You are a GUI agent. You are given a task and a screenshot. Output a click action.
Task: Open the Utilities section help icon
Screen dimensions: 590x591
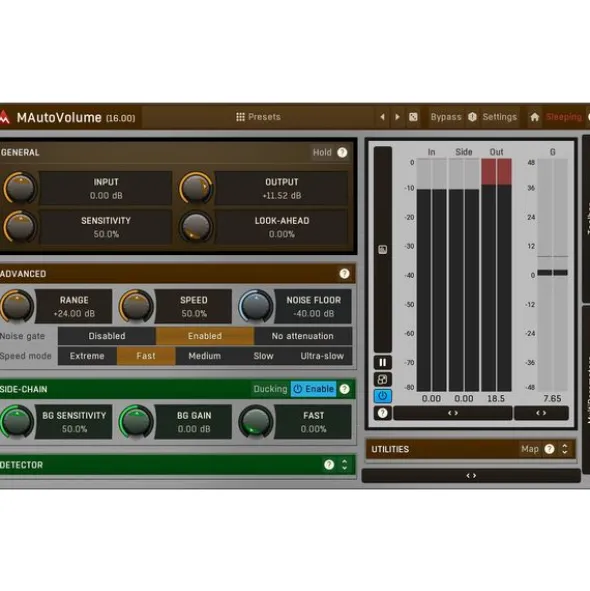click(x=549, y=449)
